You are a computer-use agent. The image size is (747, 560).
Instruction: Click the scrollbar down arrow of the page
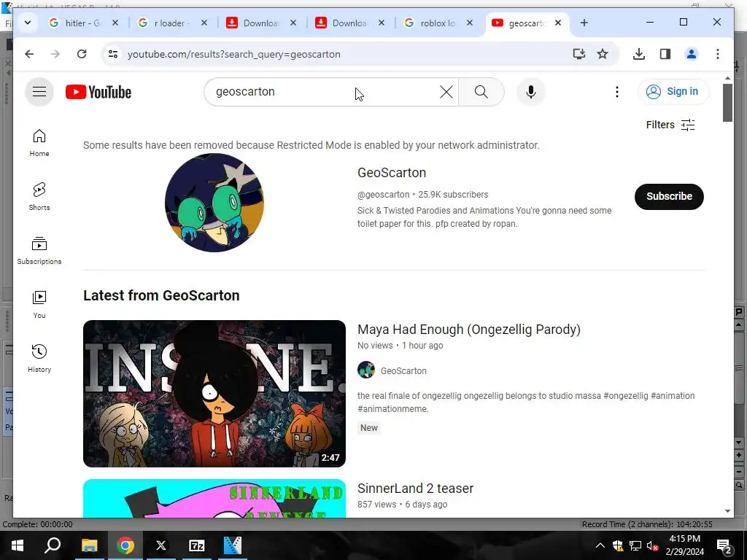727,511
